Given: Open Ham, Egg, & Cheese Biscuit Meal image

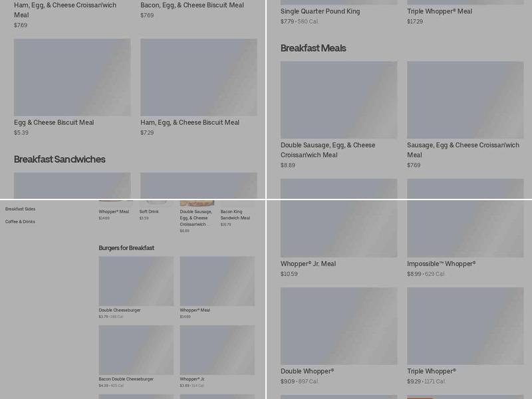Looking at the screenshot, I should 198,77.
